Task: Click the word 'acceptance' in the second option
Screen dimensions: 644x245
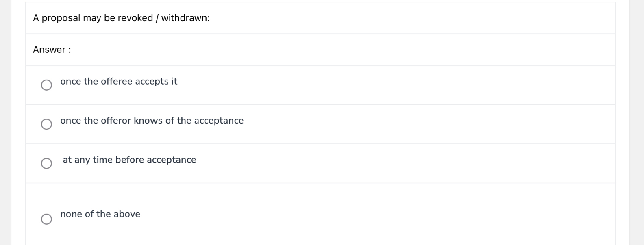Action: (219, 121)
